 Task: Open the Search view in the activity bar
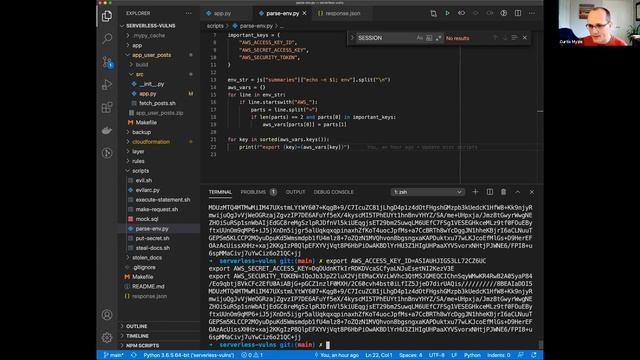point(107,39)
